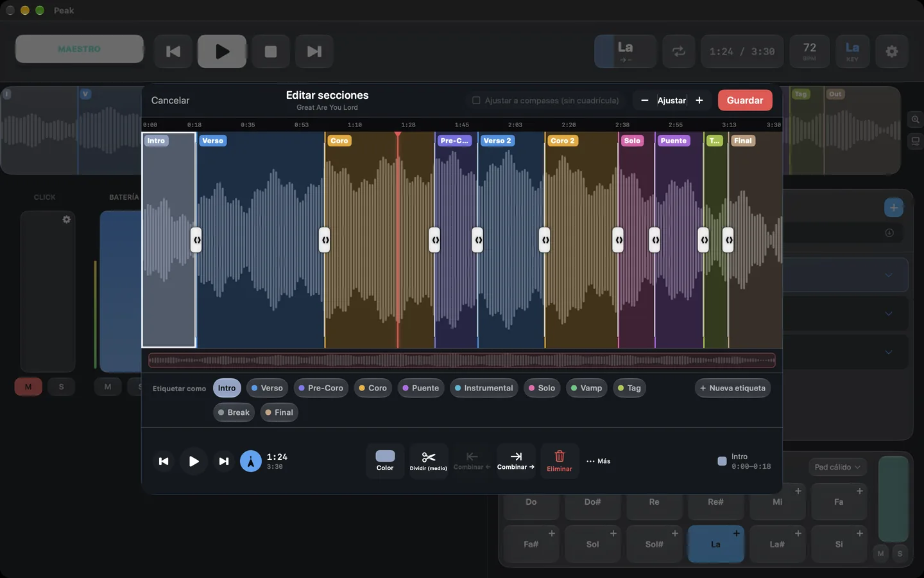Select the Coro 2 section marker

563,141
